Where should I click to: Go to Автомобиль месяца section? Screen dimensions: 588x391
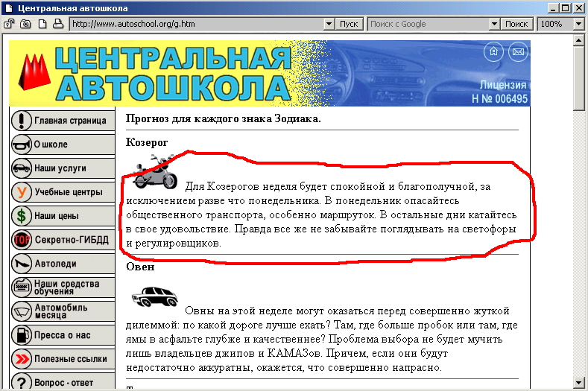(63, 311)
